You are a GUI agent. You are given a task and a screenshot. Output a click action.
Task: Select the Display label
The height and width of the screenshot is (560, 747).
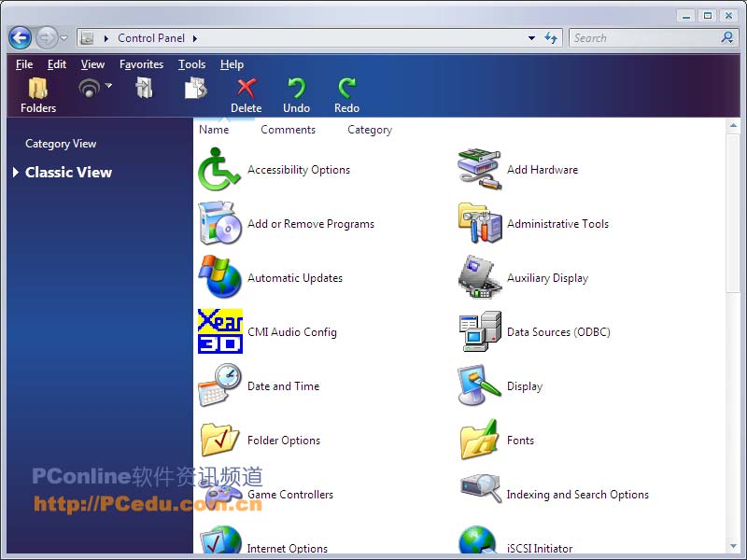click(525, 386)
